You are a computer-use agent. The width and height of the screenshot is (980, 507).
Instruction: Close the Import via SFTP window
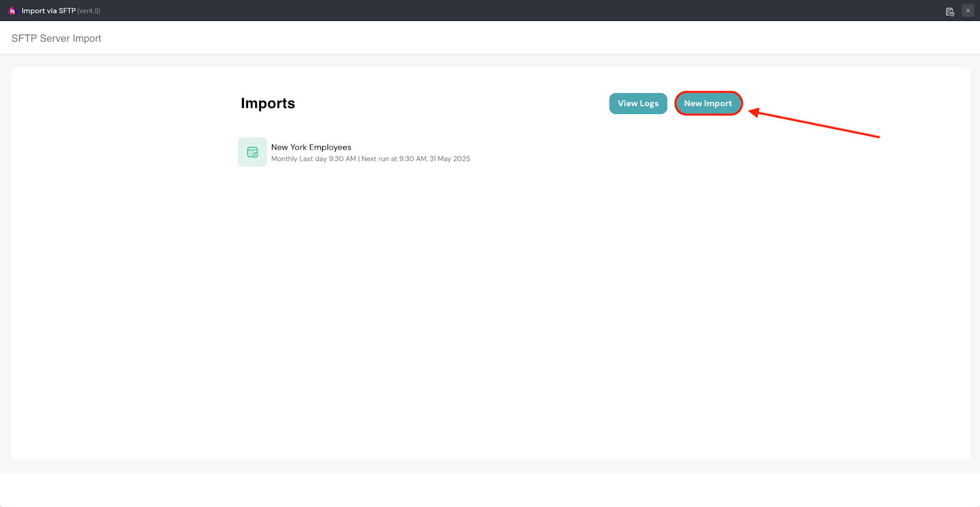coord(968,10)
